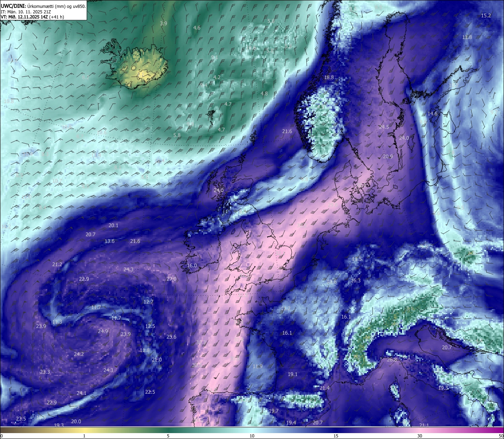Click the 19.7 value over Spain
This screenshot has height=439, width=504.
coord(274,411)
